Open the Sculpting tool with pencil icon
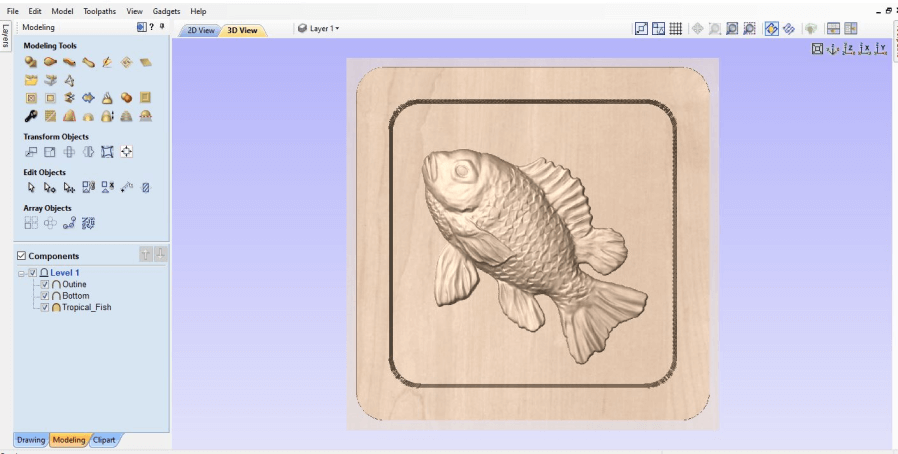Image resolution: width=898 pixels, height=454 pixels. pyautogui.click(x=107, y=62)
